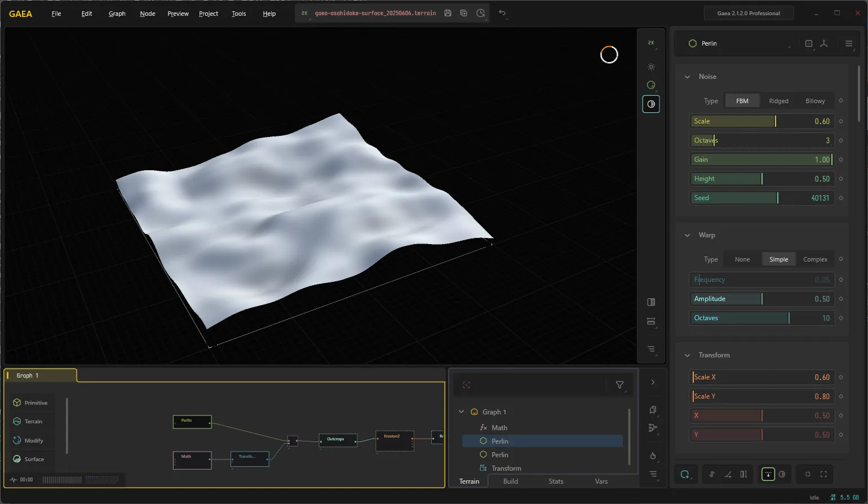Click the Erosion2 node in graph

pyautogui.click(x=395, y=441)
